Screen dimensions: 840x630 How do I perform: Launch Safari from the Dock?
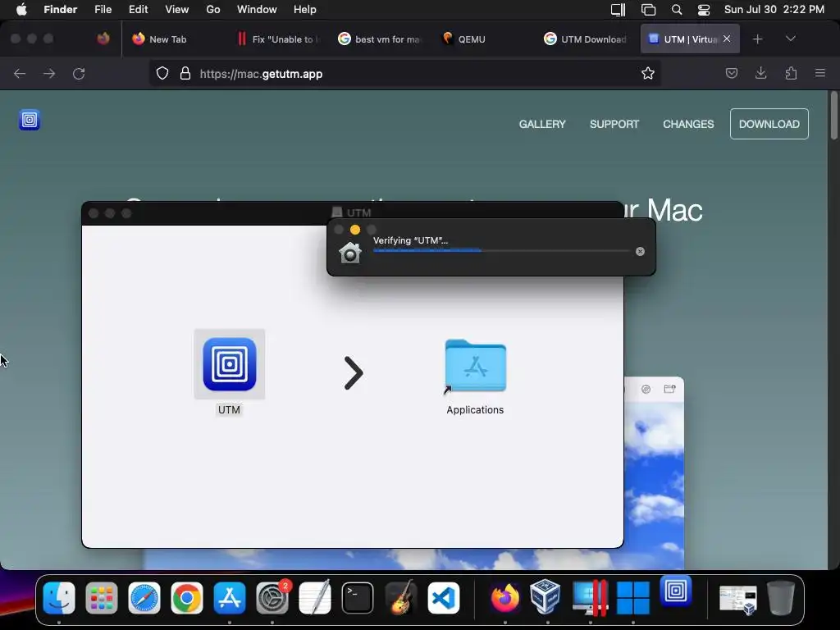[144, 598]
